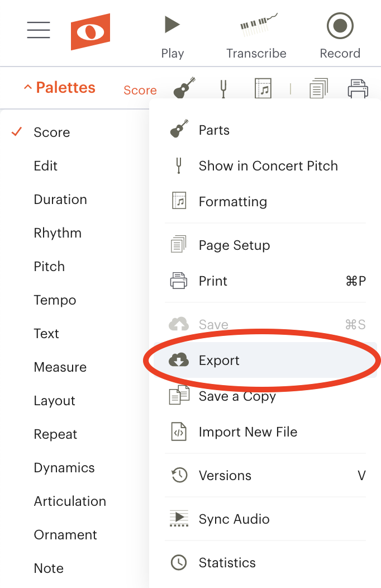Click Page Setup icon in toolbar
Viewport: 381px width, 588px height.
coord(319,88)
